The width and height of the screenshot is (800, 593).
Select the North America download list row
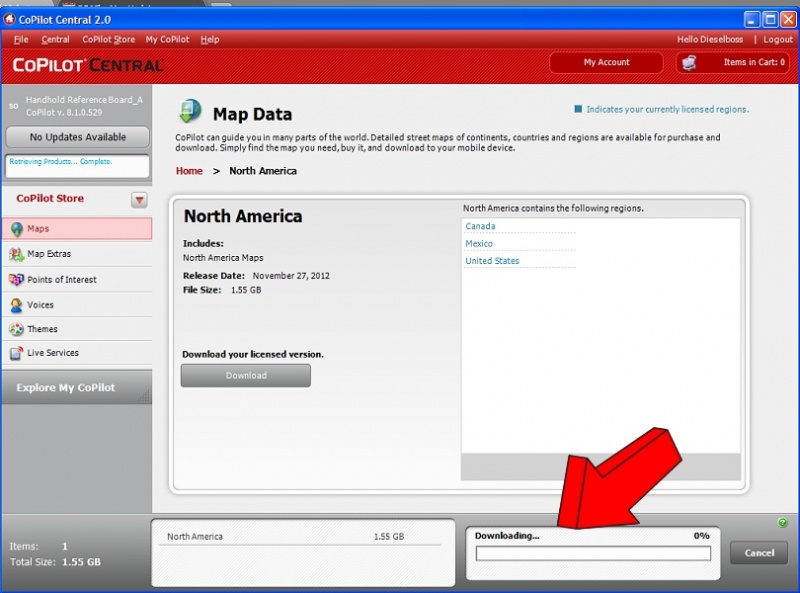point(285,537)
